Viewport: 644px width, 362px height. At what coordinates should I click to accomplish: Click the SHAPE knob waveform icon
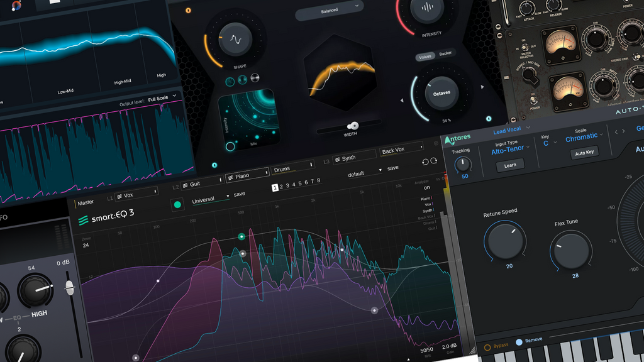tap(235, 40)
